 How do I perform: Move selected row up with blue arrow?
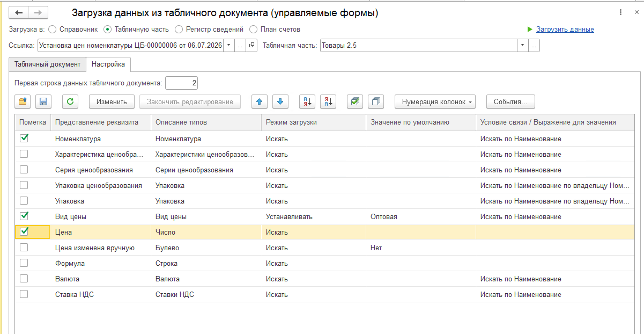[260, 101]
